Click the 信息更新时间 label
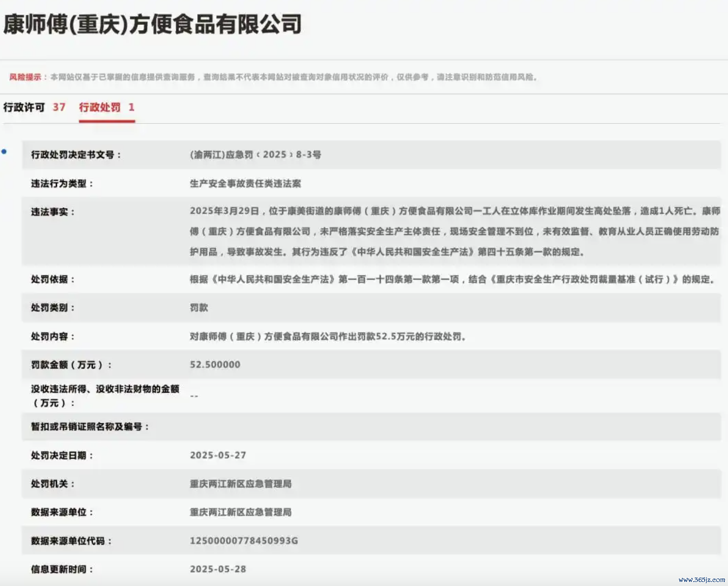This screenshot has width=728, height=586. tap(62, 570)
